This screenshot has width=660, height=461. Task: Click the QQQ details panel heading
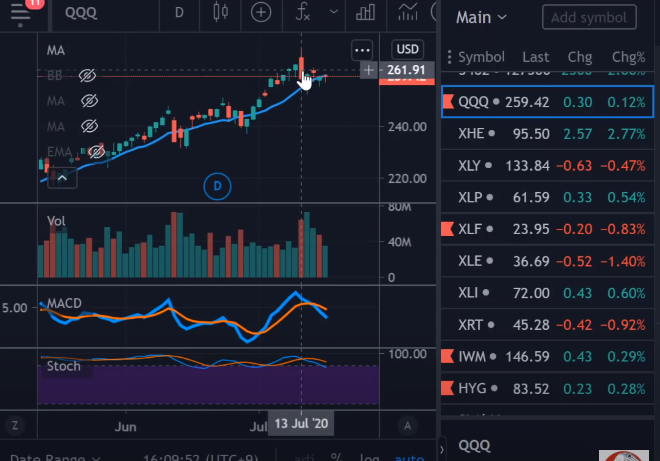click(474, 445)
